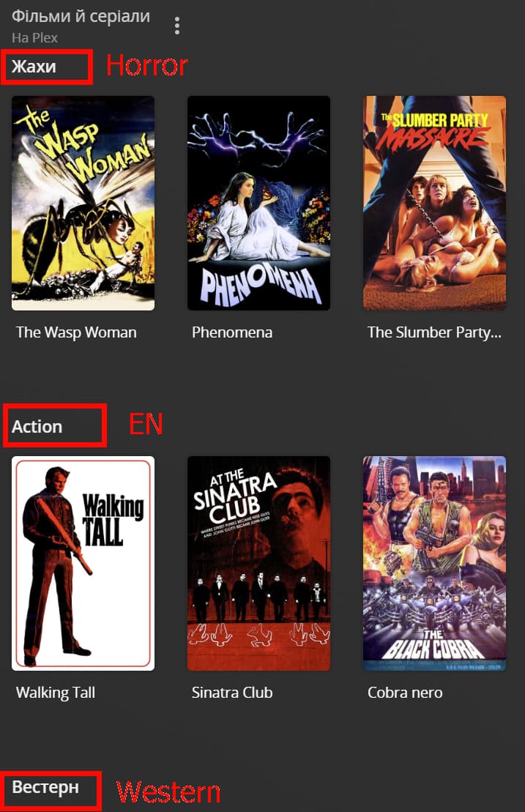Click the Cobra nero title text

click(405, 693)
